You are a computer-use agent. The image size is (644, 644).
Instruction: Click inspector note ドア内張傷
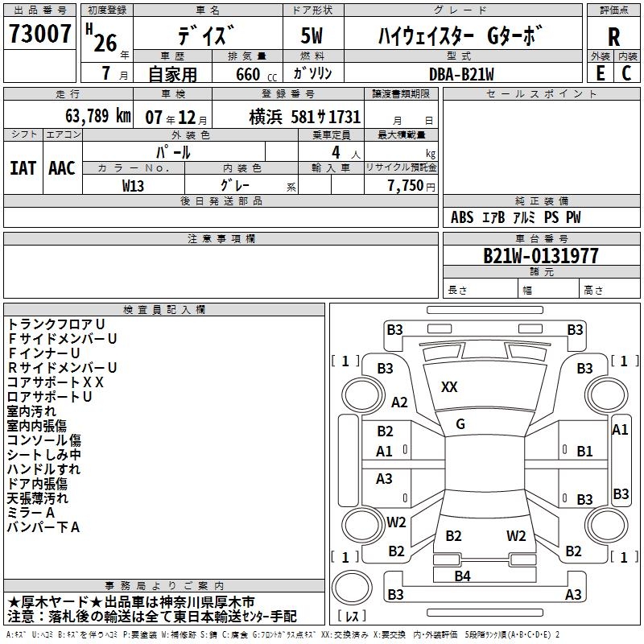pos(37,484)
